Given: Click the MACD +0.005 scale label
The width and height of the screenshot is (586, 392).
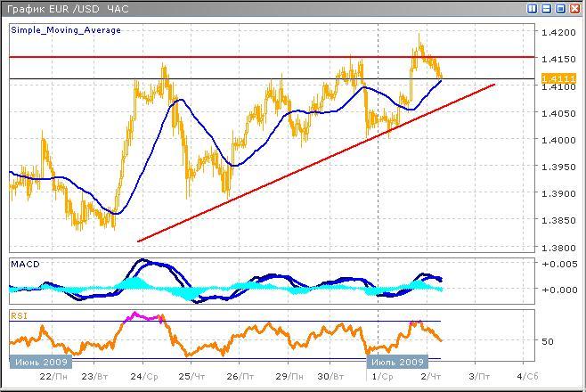Looking at the screenshot, I should [x=560, y=265].
